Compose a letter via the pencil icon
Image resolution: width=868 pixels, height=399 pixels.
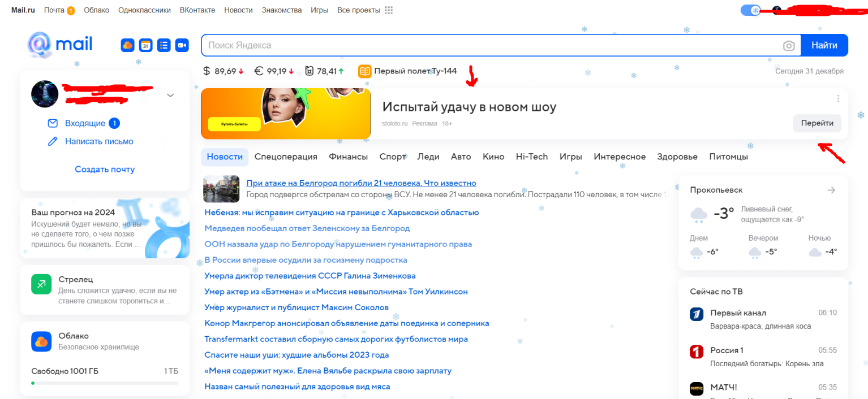pyautogui.click(x=52, y=142)
